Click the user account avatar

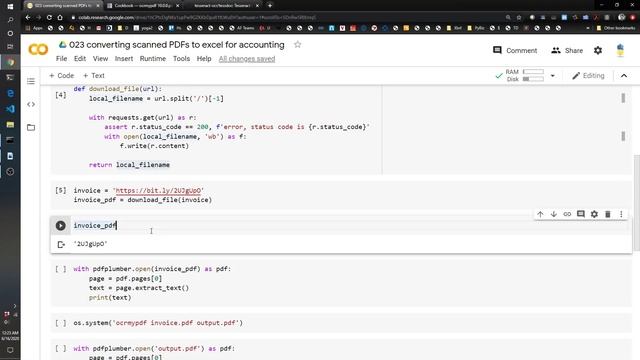(x=620, y=50)
